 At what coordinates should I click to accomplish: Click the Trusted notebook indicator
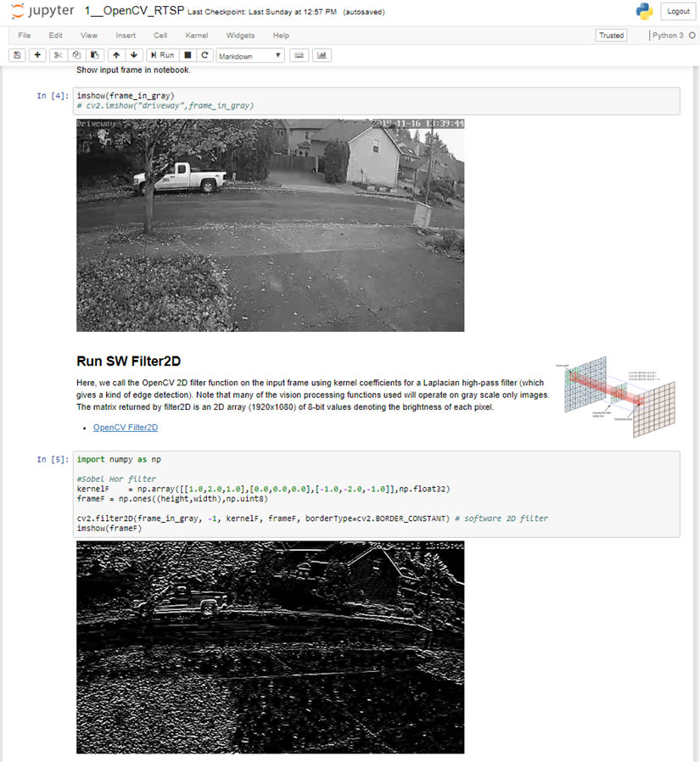pyautogui.click(x=611, y=36)
